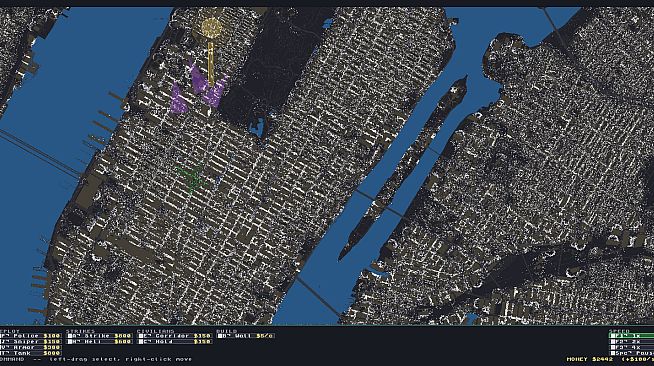This screenshot has height=366, width=654.
Task: Select the Armor deploy option for $300
Action: [30, 347]
